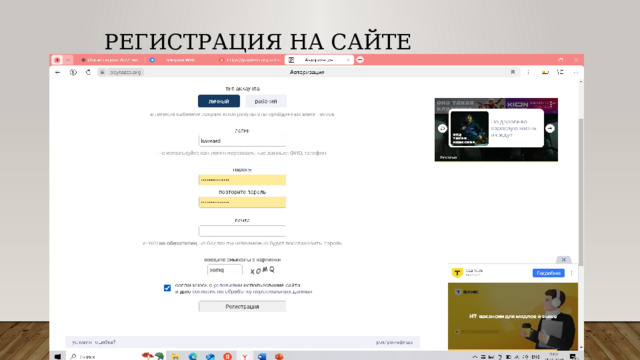Screen dimensions: 640x360
Task: Open the IT vacancies bank ad image
Action: click(x=513, y=316)
